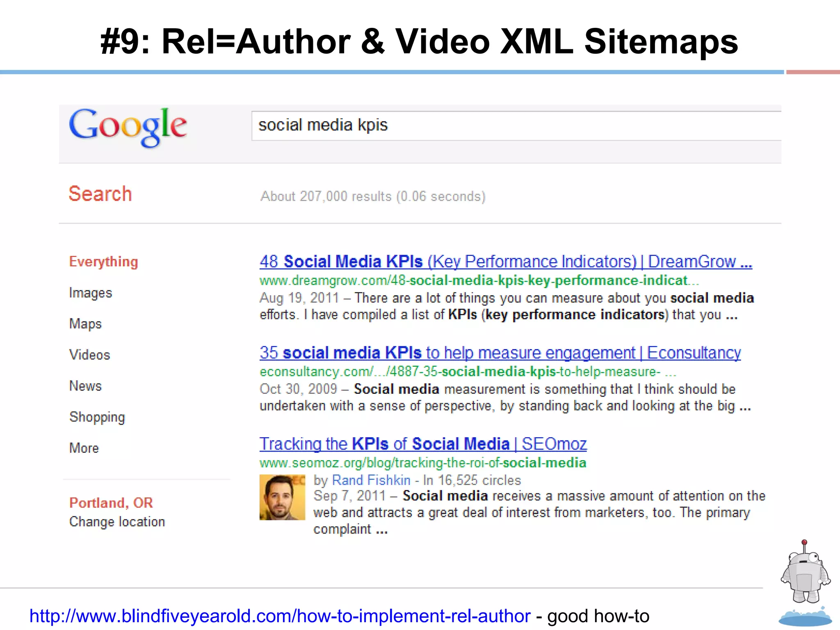This screenshot has width=840, height=630.
Task: Click the 'Oct 30, 2009' snippet date
Action: point(298,389)
